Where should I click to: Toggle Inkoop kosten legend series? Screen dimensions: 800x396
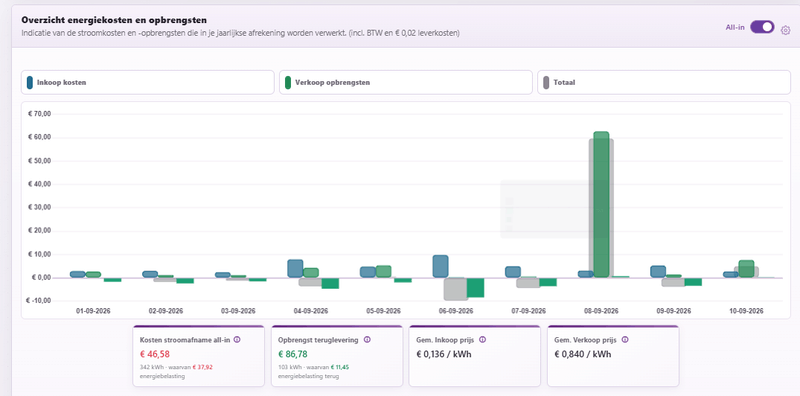click(148, 82)
